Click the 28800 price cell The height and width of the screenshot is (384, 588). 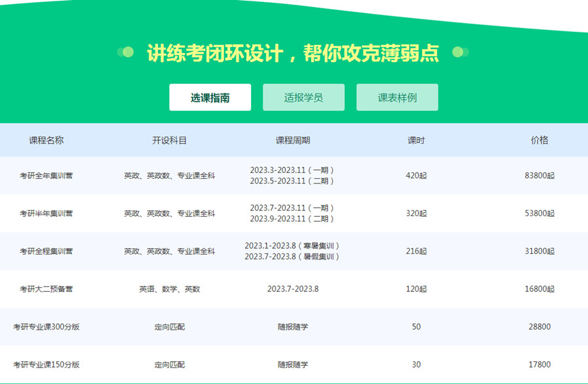(x=540, y=327)
